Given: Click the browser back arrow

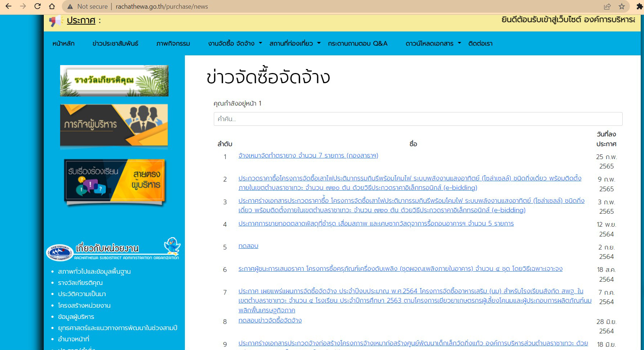Looking at the screenshot, I should [x=9, y=7].
